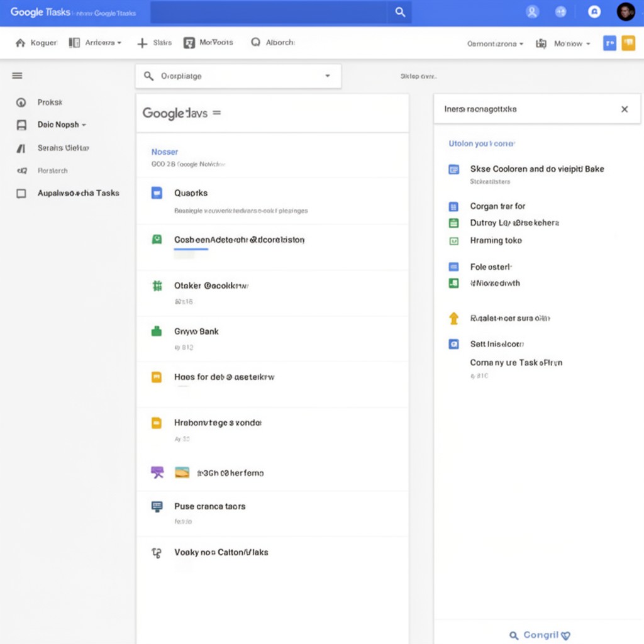Open Puse crenca taors task
Viewport: 644px width, 644px height.
tap(272, 513)
